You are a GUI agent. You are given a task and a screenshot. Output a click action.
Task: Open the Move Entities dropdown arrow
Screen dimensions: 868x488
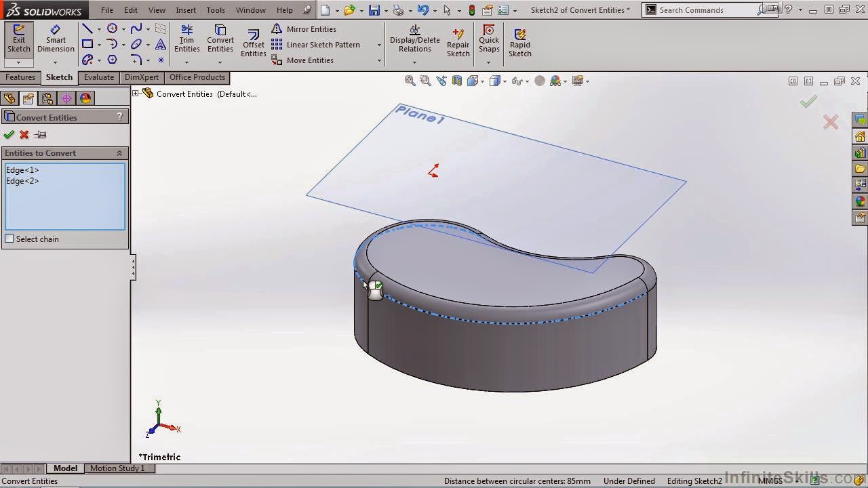(x=379, y=60)
